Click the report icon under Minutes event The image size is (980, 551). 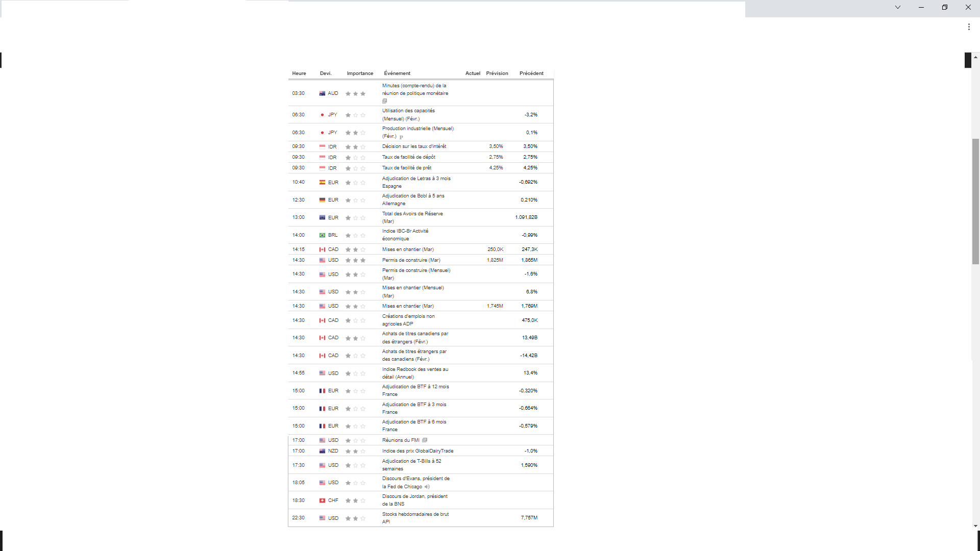pos(385,101)
